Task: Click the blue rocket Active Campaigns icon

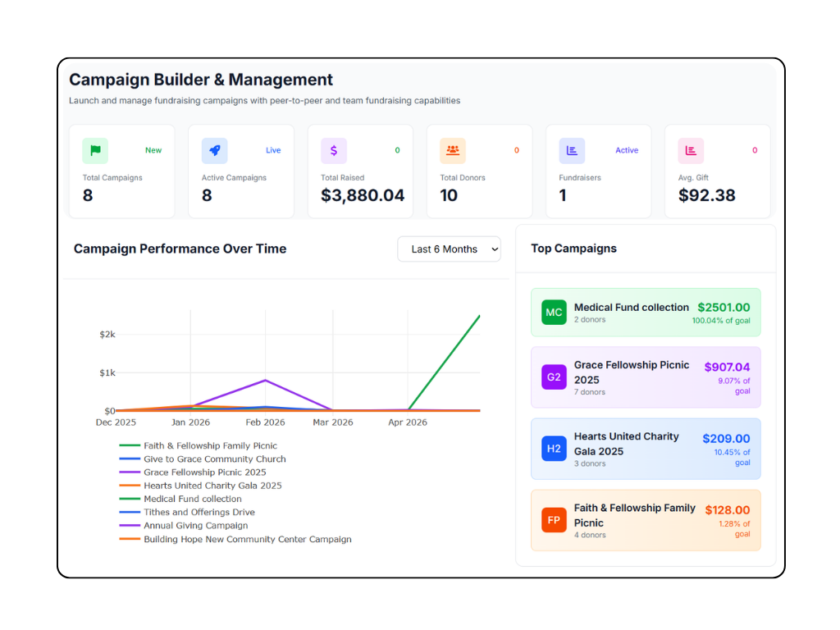Action: 214,151
